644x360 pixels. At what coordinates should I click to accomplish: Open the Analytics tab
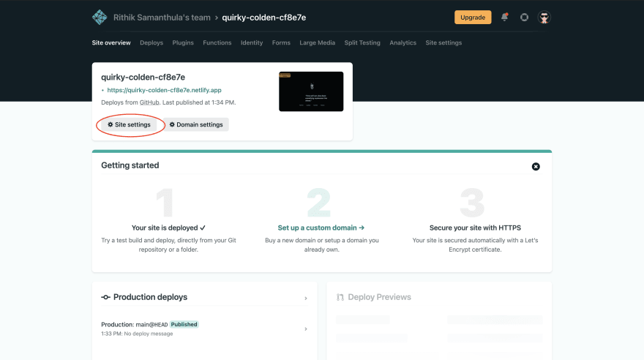[x=403, y=42]
